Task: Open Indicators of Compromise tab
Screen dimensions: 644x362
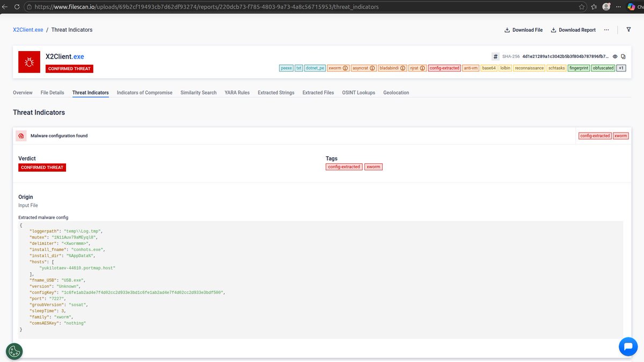Action: (x=144, y=92)
